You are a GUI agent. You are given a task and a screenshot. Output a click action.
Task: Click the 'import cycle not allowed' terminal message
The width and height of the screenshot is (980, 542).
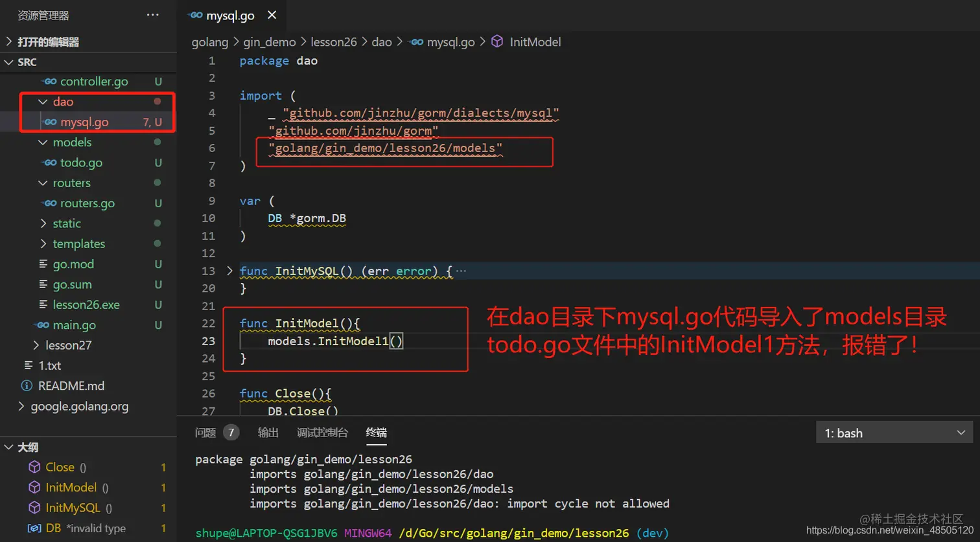pyautogui.click(x=588, y=503)
